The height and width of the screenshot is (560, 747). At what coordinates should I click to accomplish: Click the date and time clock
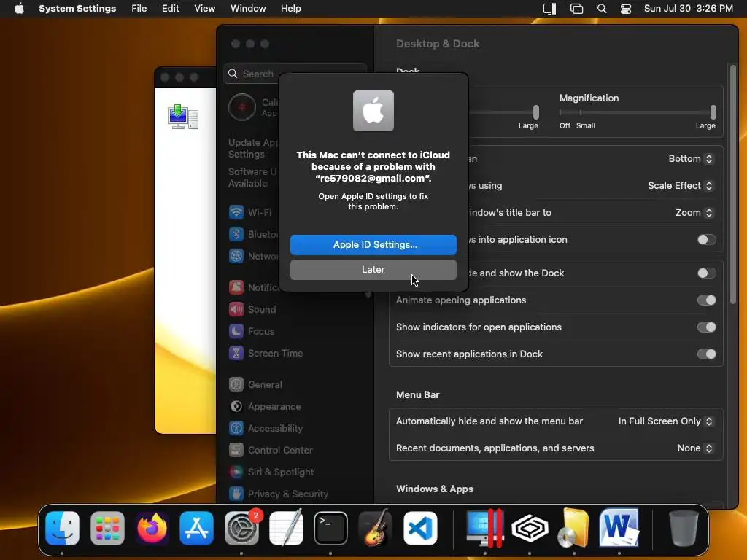pos(689,9)
